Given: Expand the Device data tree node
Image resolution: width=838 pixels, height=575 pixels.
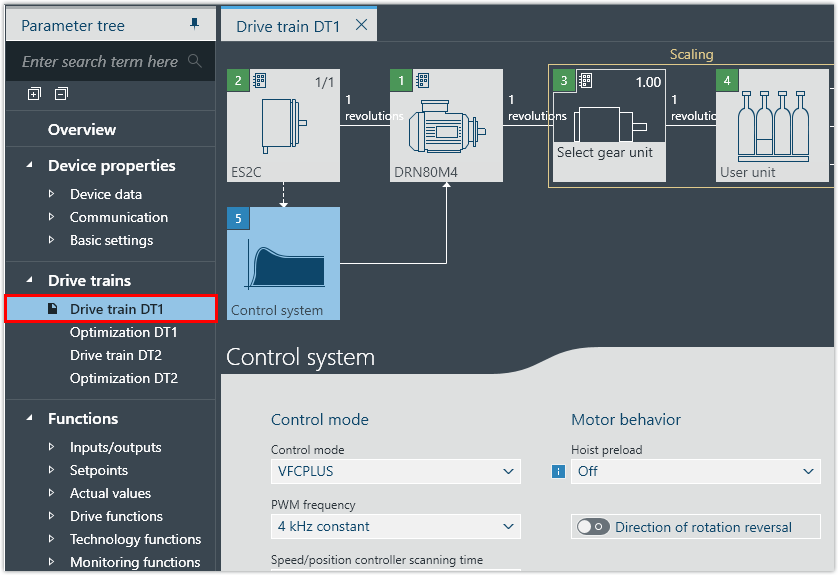Looking at the screenshot, I should click(52, 194).
